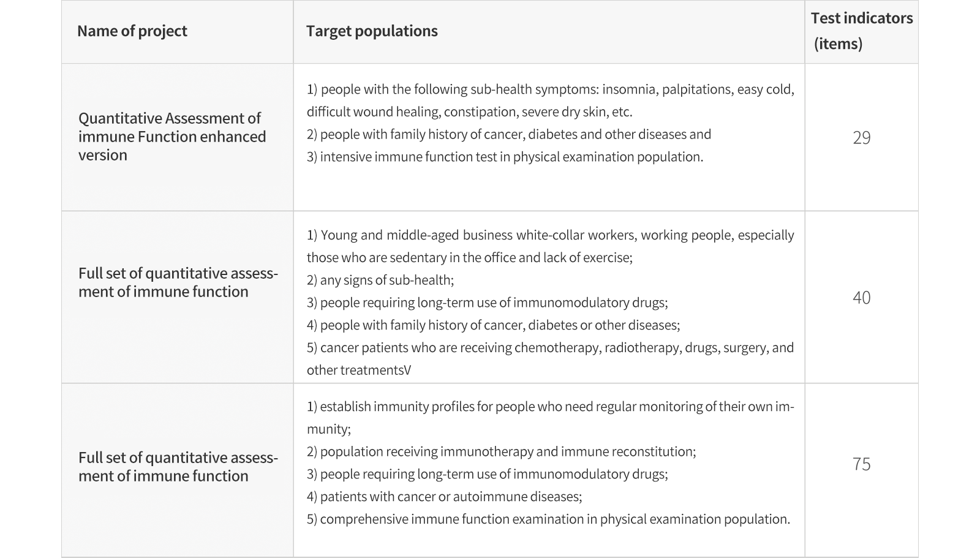Select the "Young and middle-aged business white-collar workers" line

[x=550, y=235]
